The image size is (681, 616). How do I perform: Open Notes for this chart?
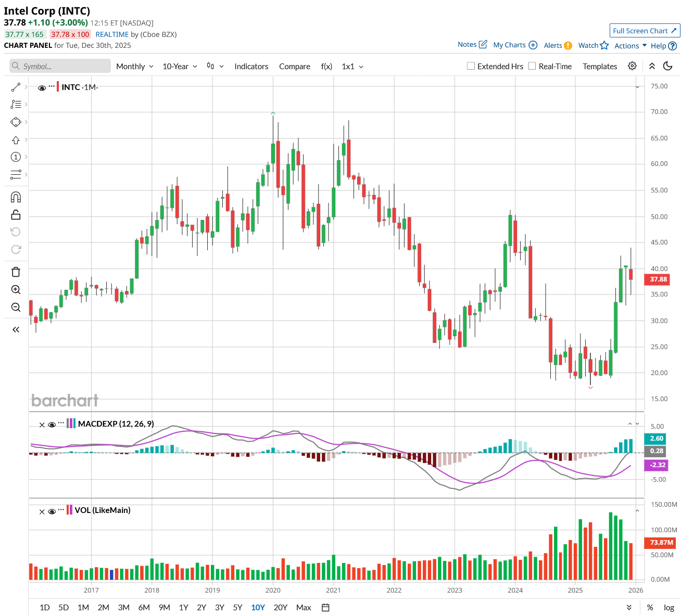pyautogui.click(x=472, y=45)
